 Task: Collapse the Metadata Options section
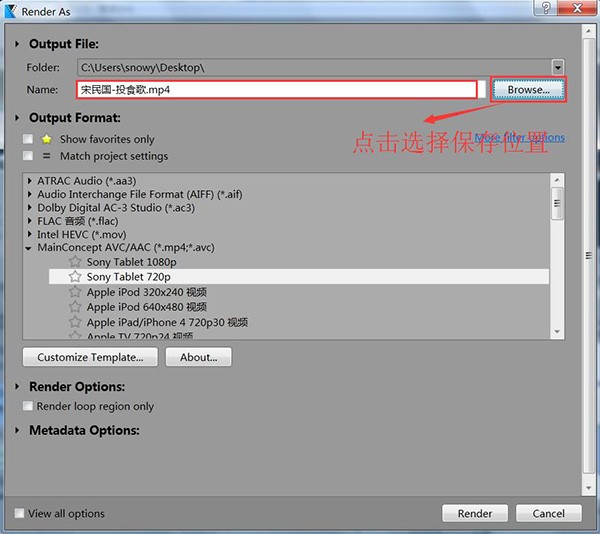tap(17, 430)
